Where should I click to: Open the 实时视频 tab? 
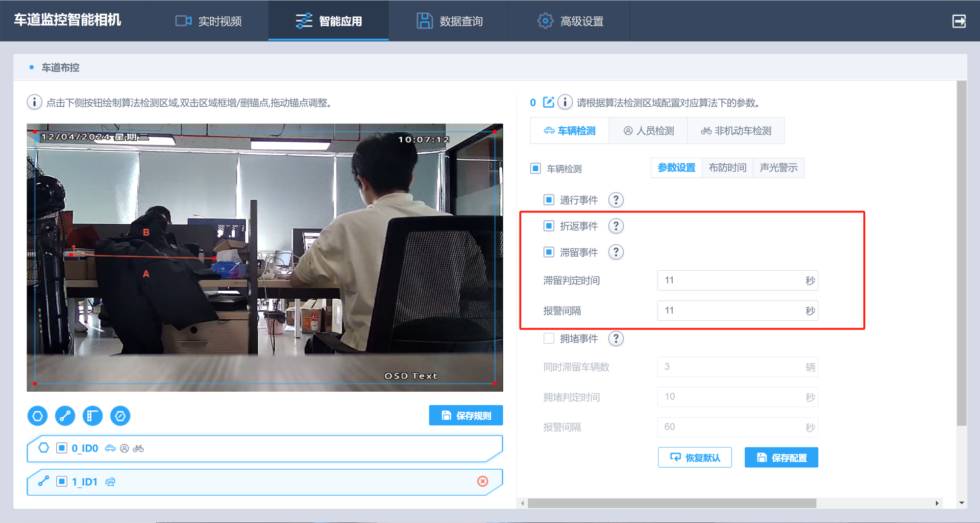pos(208,21)
